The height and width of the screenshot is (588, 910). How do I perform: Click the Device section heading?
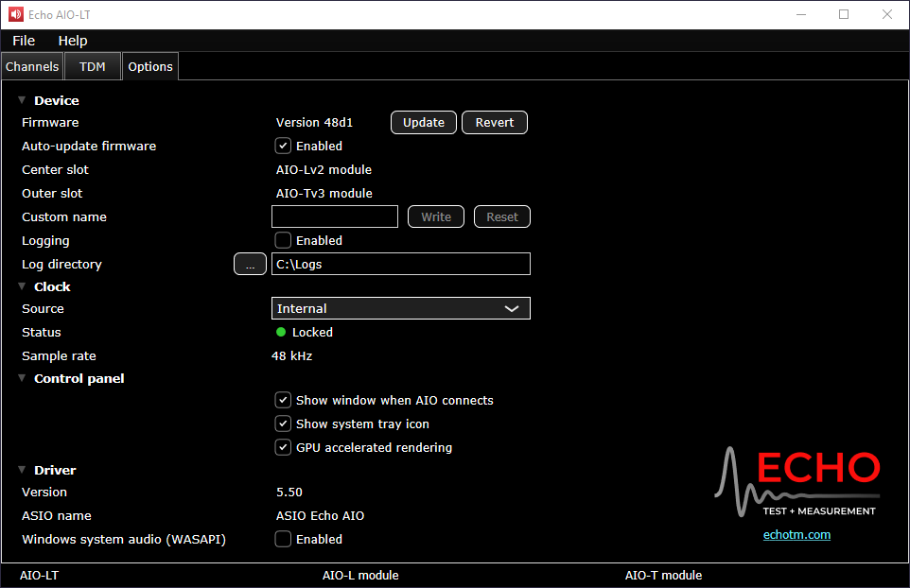tap(57, 100)
